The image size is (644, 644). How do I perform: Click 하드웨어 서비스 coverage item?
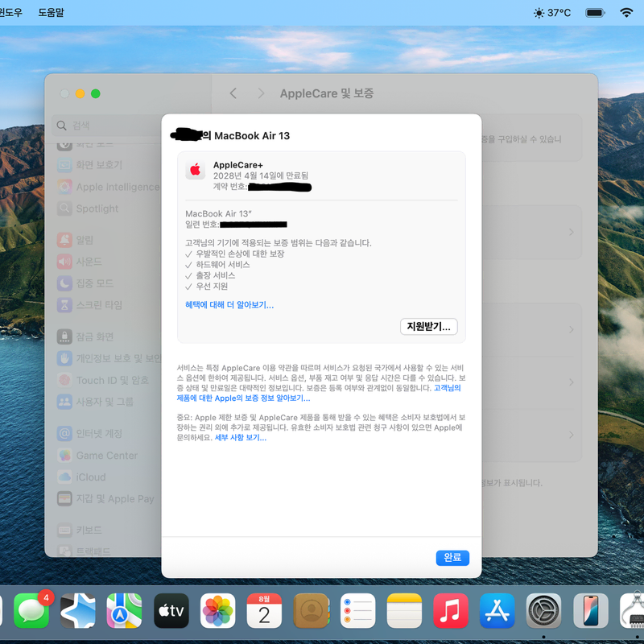223,265
